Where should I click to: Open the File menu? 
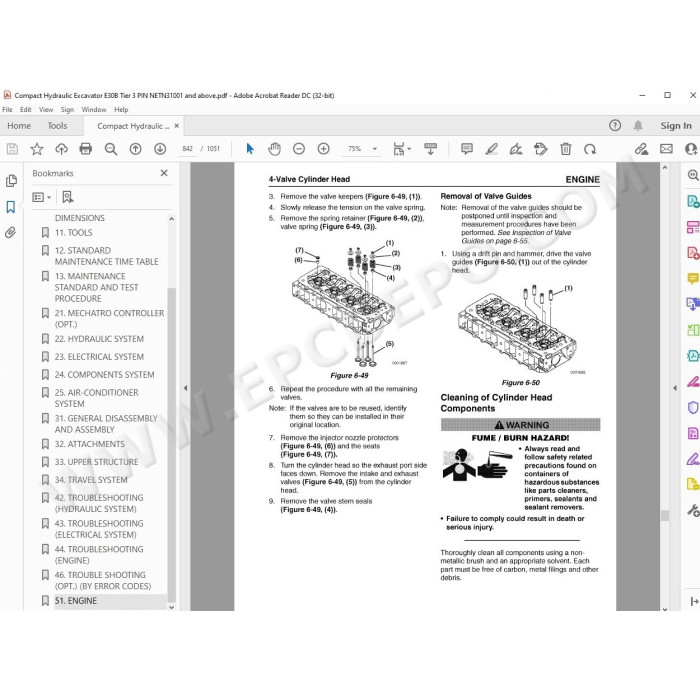tap(7, 109)
